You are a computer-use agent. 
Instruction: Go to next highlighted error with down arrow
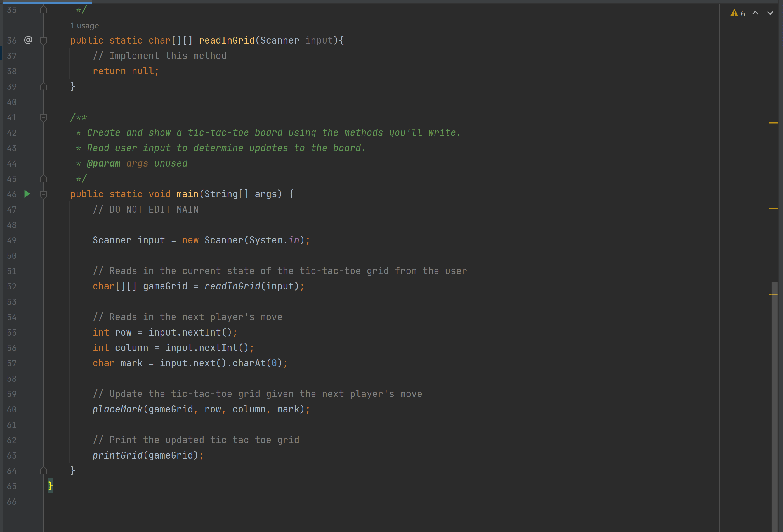(770, 13)
